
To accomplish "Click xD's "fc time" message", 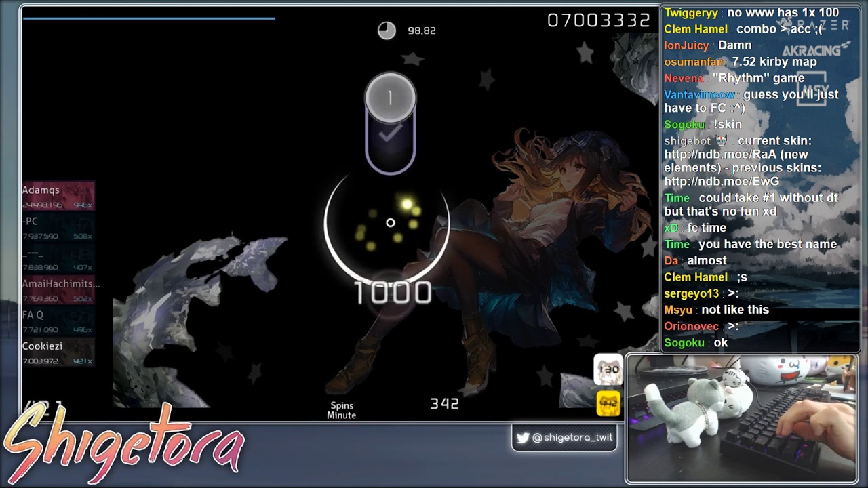I will [707, 228].
